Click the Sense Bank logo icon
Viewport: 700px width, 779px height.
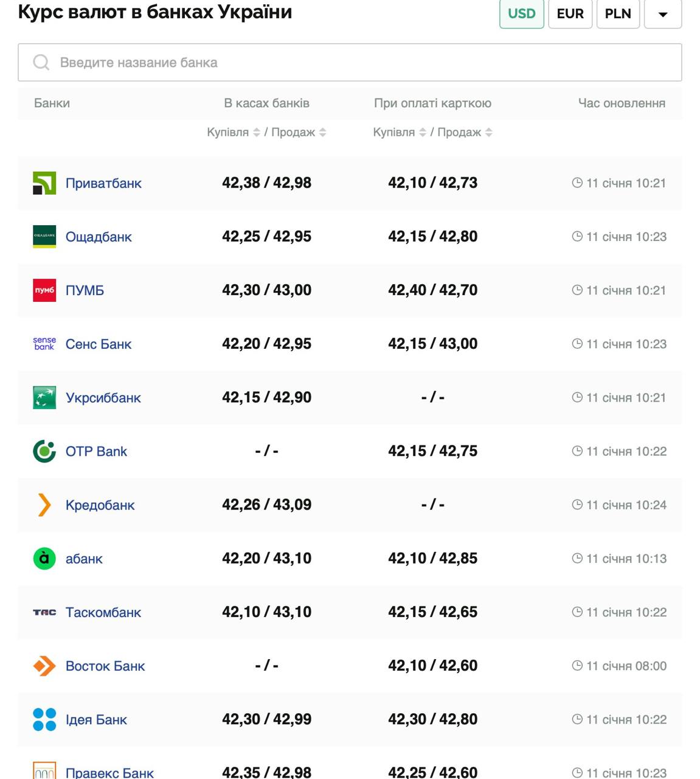44,344
